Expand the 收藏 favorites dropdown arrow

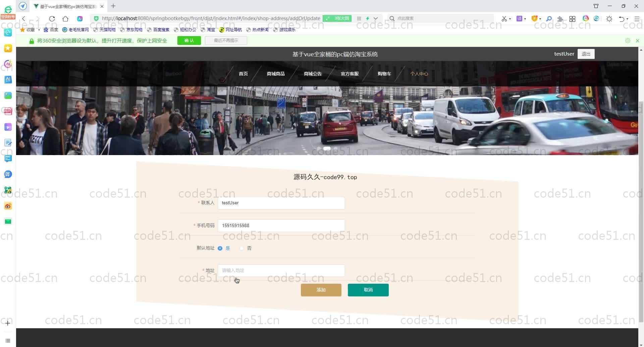39,30
